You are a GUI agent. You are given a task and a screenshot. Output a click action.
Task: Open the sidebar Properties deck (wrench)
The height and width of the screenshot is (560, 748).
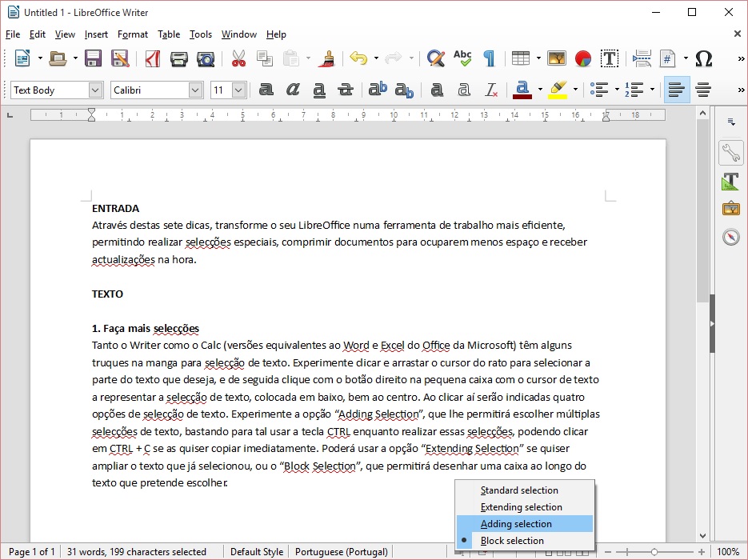coord(730,153)
